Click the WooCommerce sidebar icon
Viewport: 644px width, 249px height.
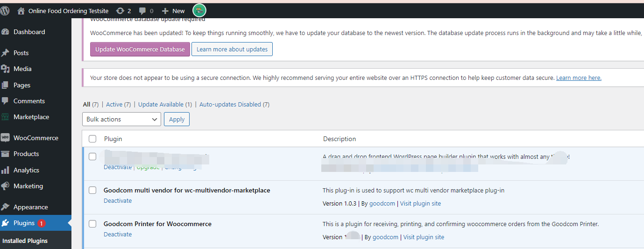(x=6, y=138)
